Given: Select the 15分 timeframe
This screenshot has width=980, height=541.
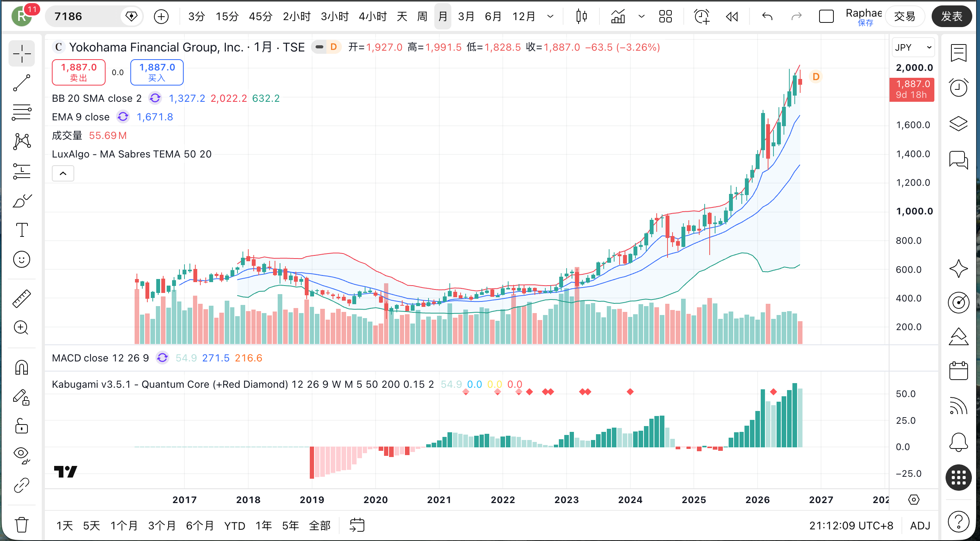Looking at the screenshot, I should (227, 17).
